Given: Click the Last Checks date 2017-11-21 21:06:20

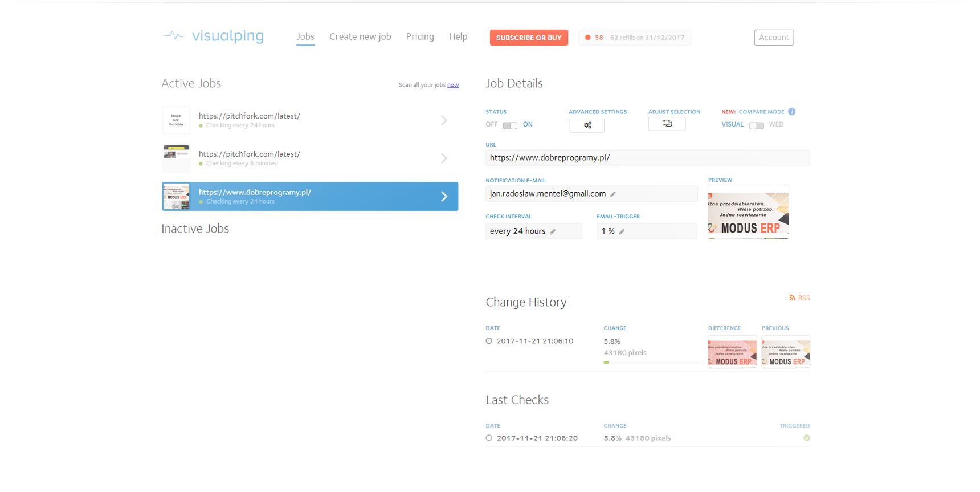Looking at the screenshot, I should (537, 438).
